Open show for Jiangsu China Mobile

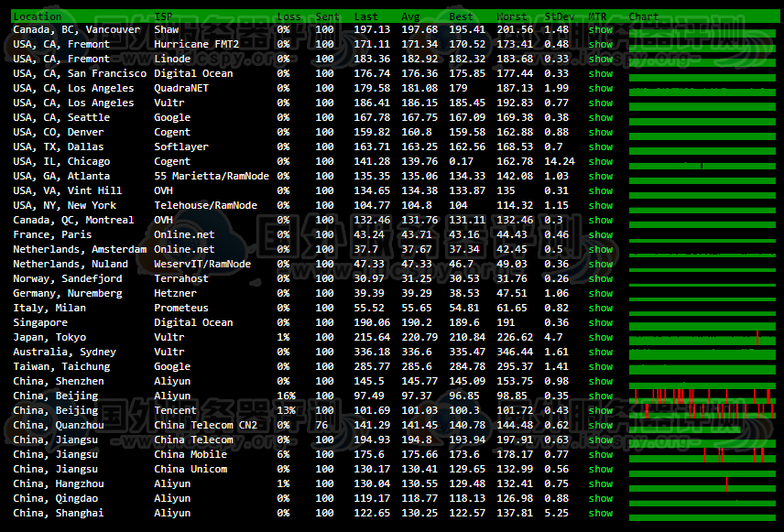(x=601, y=454)
